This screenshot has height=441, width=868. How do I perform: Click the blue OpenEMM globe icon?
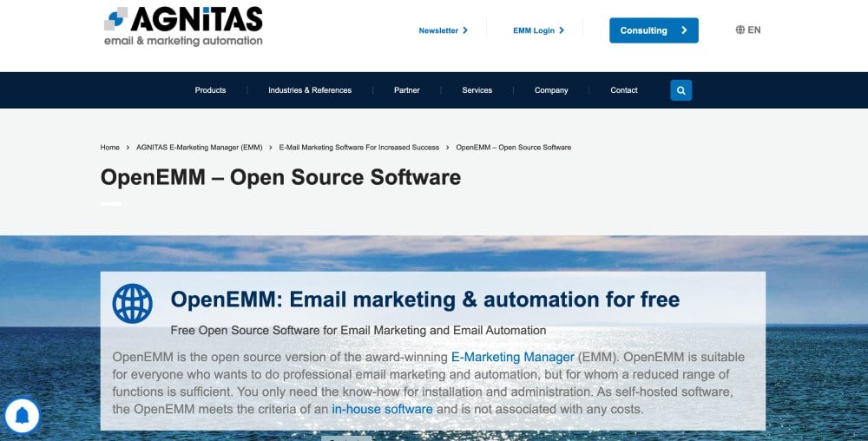pos(132,303)
